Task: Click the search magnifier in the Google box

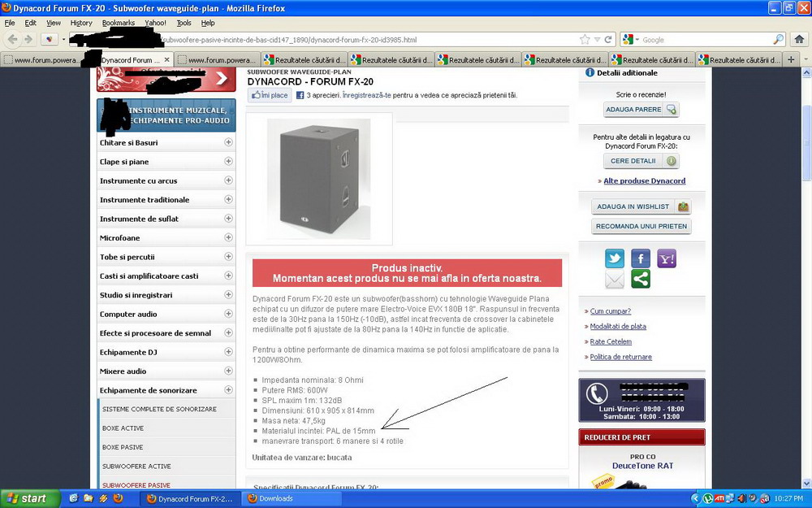Action: 779,39
